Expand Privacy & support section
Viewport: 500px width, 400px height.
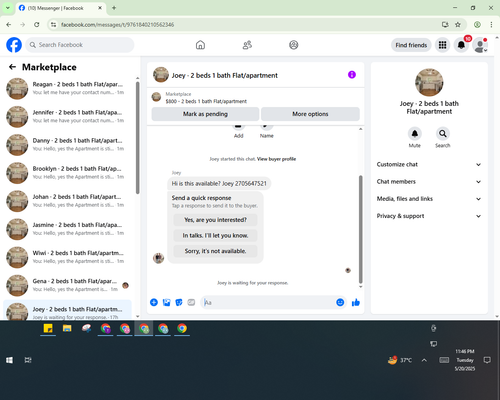pyautogui.click(x=429, y=216)
